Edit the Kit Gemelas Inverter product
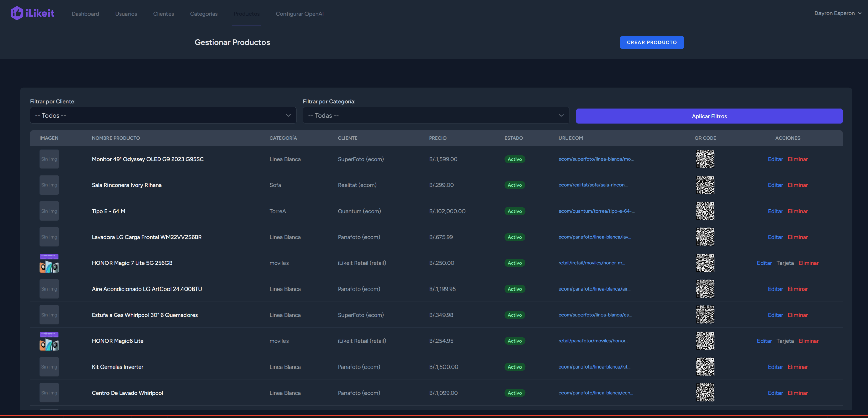868x418 pixels. click(x=775, y=367)
